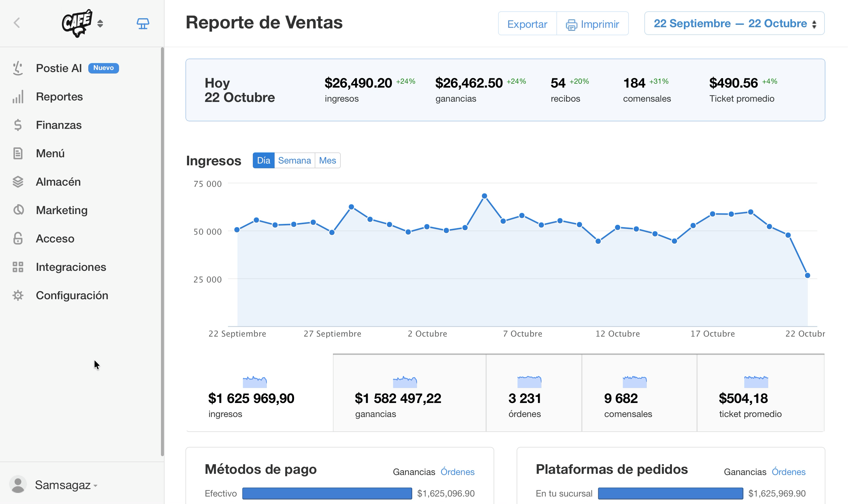The height and width of the screenshot is (504, 852).
Task: Click the sidebar vertical scrollbar
Action: click(x=162, y=252)
